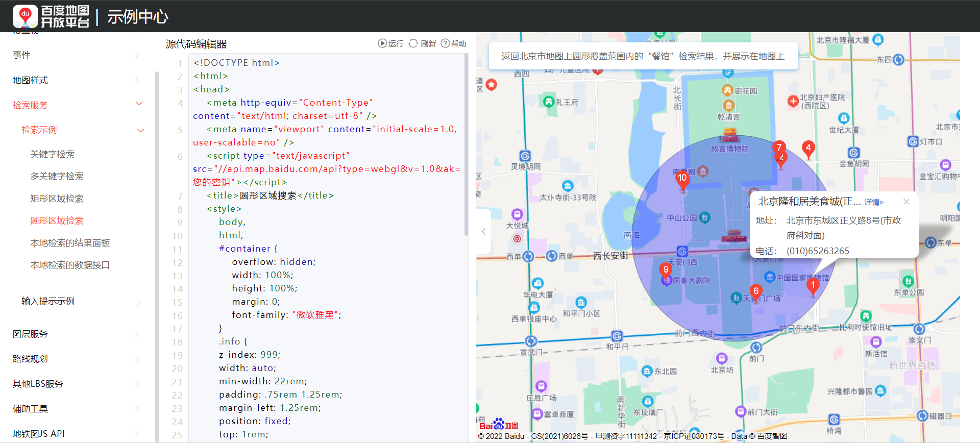
Task: Click the 示例中心 header title
Action: point(137,17)
